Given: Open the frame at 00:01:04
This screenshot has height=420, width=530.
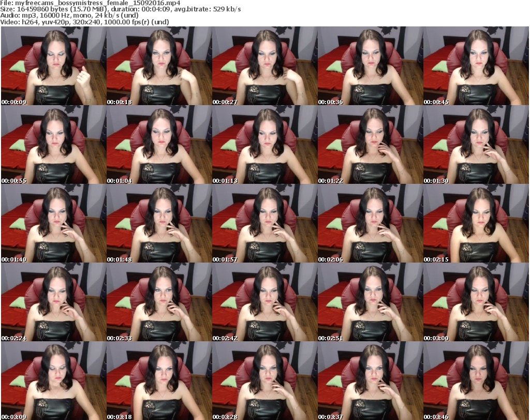Looking at the screenshot, I should click(x=159, y=144).
